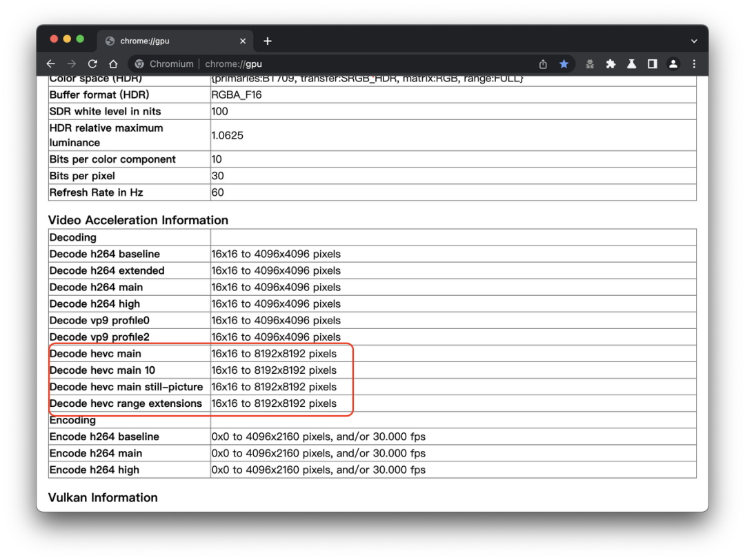Click the Video Acceleration Information heading
This screenshot has width=745, height=560.
tap(138, 220)
